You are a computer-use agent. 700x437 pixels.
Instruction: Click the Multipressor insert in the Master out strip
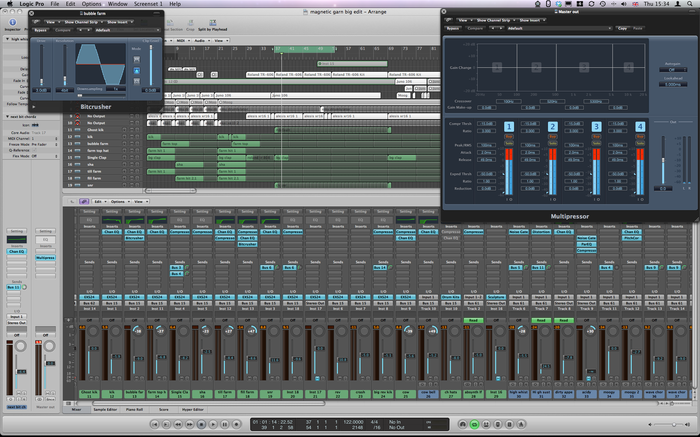coord(45,258)
